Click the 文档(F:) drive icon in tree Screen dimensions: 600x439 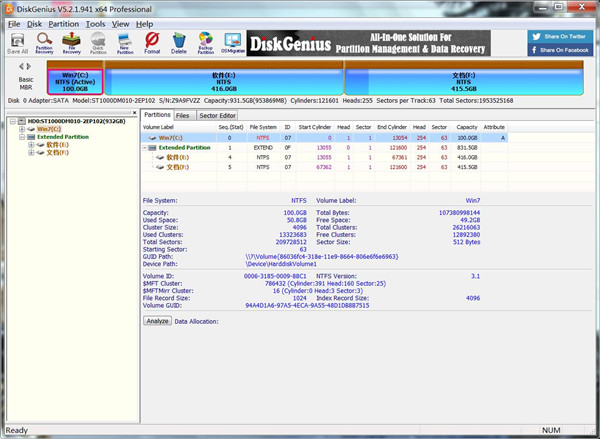pyautogui.click(x=41, y=153)
